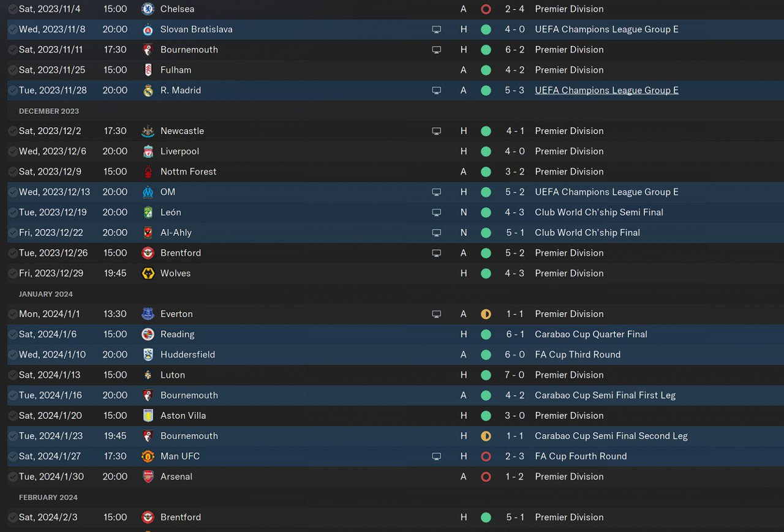Screen dimensions: 784x532
Task: Click the 7 - 0 score against Luton
Action: tap(514, 375)
